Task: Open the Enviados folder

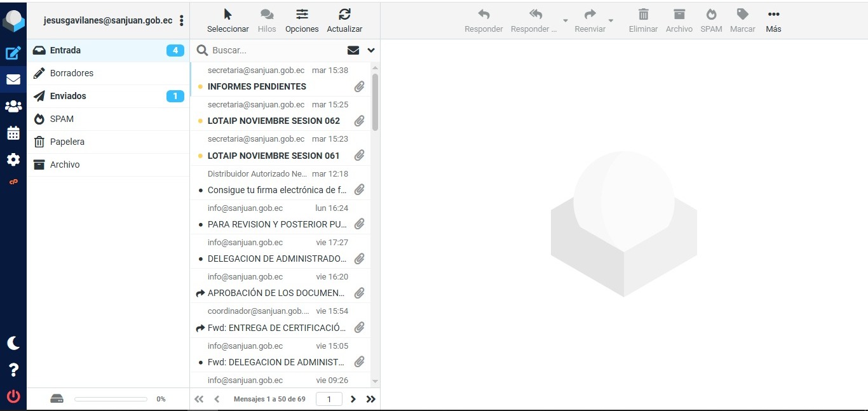Action: (68, 96)
